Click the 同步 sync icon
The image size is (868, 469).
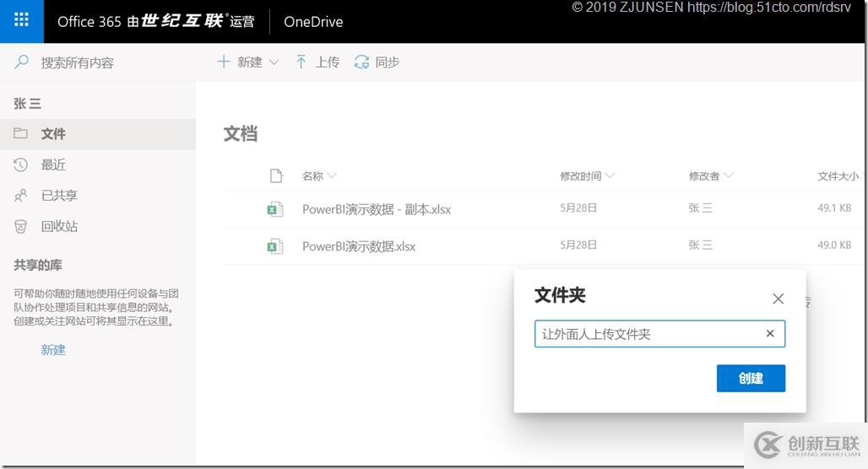coord(361,62)
